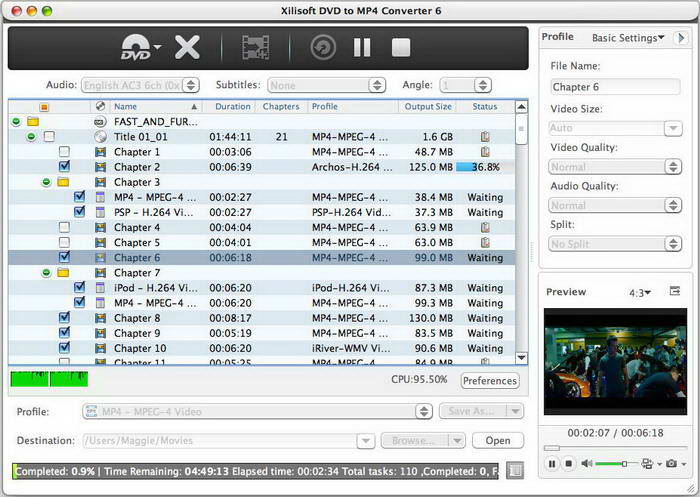
Task: Open the Subtitles dropdown
Action: [x=326, y=86]
